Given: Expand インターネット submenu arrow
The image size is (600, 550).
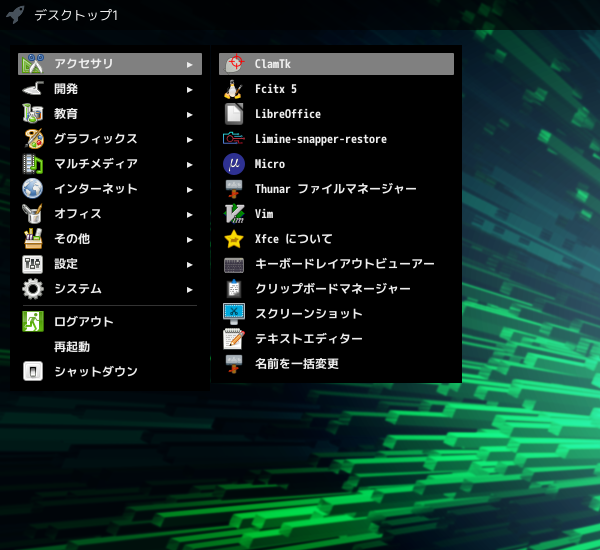Looking at the screenshot, I should (x=189, y=189).
